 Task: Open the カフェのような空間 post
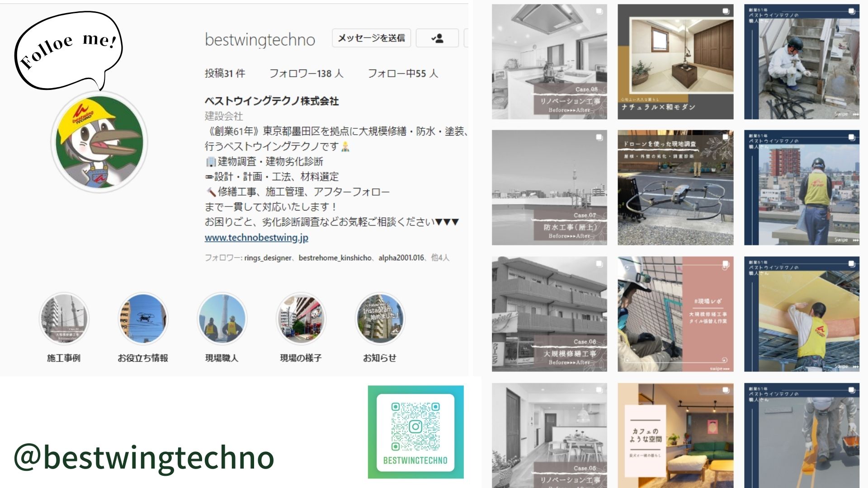(675, 435)
